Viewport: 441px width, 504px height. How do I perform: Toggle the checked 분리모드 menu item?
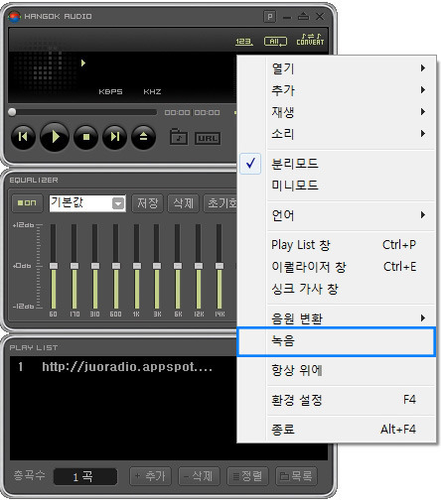click(337, 164)
